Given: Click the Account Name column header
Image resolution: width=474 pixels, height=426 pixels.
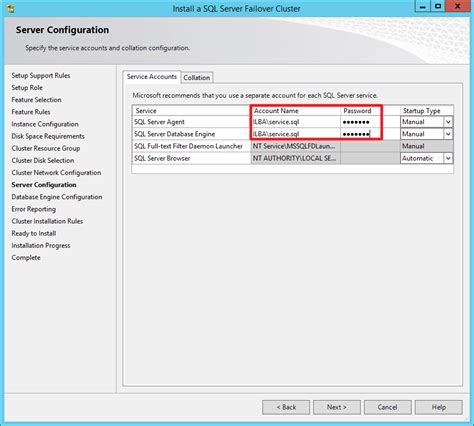Looking at the screenshot, I should 295,111.
